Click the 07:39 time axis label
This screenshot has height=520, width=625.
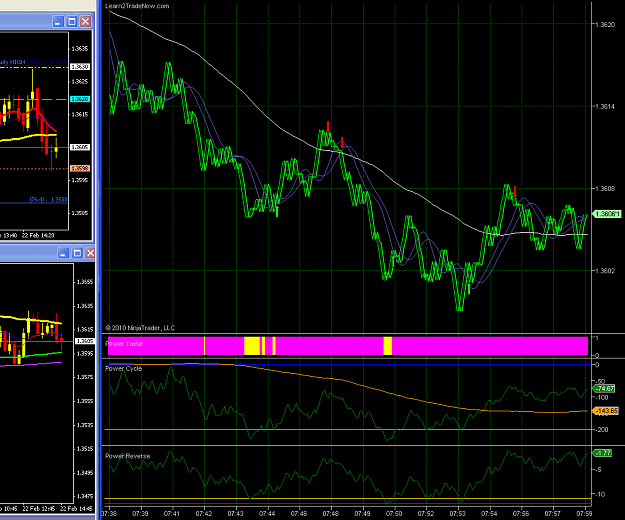pos(140,514)
